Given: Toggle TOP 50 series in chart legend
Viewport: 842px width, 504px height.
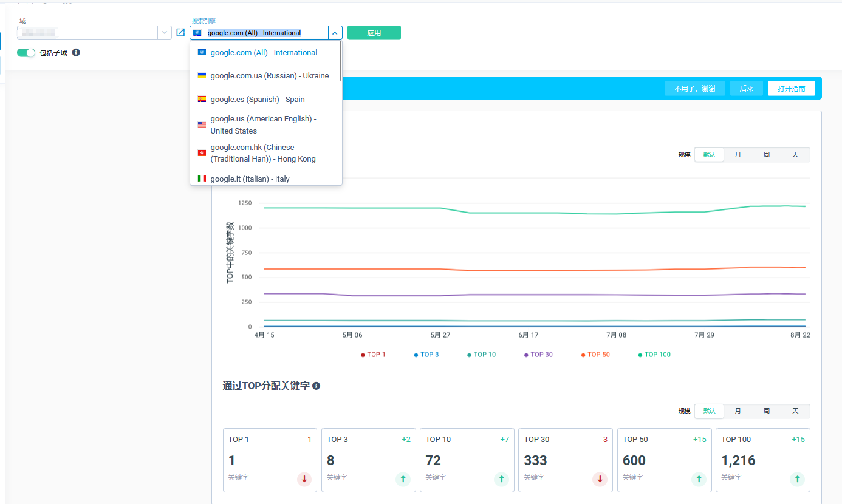Looking at the screenshot, I should point(595,355).
